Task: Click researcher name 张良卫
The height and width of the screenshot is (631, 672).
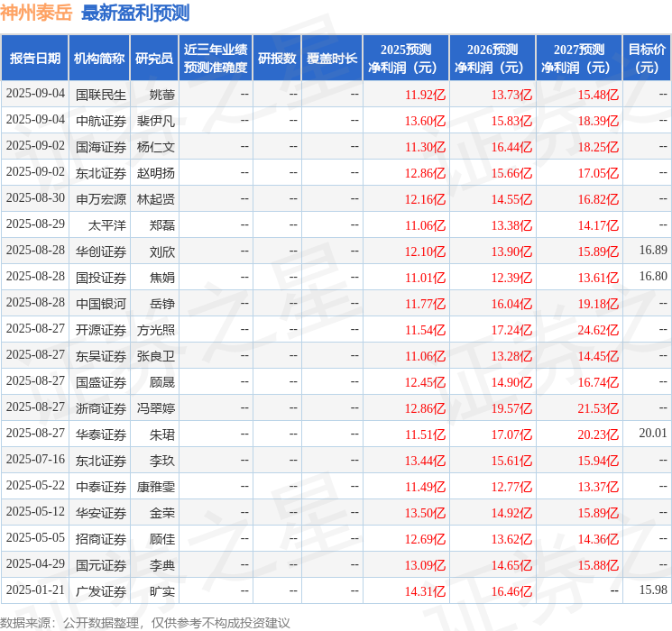Action: pyautogui.click(x=155, y=356)
